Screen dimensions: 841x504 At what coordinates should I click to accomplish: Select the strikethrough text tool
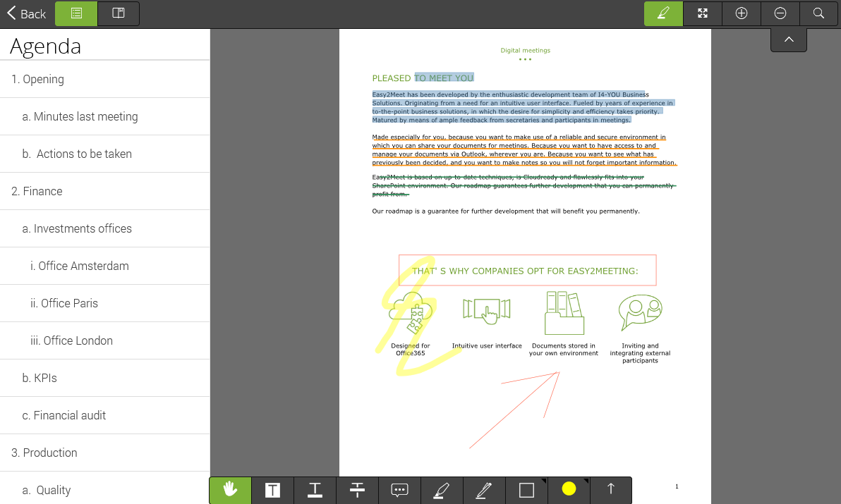357,489
